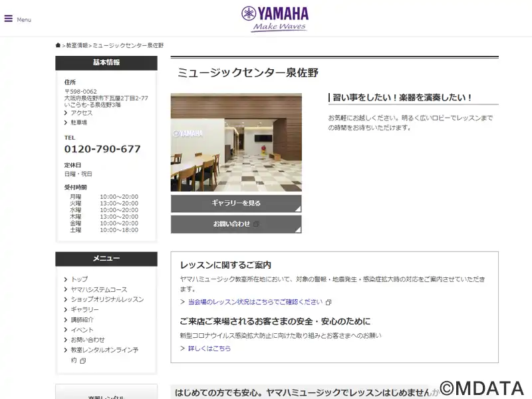Open ショップオリジナルレッスン in the menu
Viewport: 532px width, 399px height.
(x=107, y=299)
